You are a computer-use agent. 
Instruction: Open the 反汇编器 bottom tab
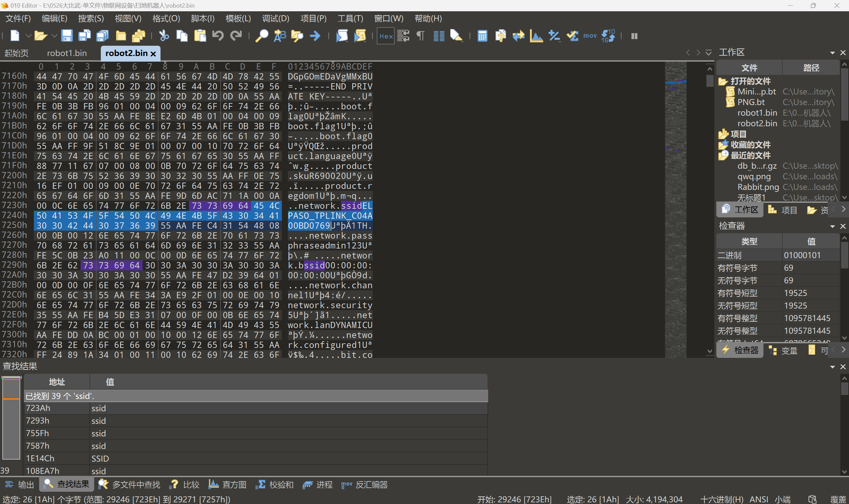(x=364, y=485)
